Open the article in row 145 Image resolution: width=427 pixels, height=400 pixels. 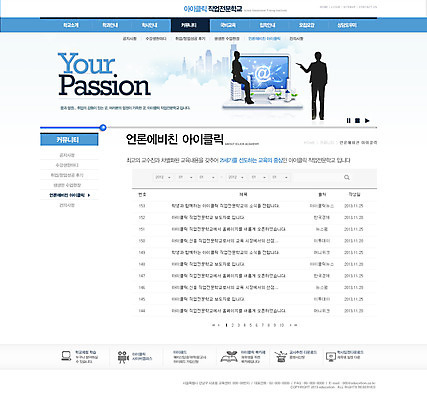pyautogui.click(x=208, y=299)
